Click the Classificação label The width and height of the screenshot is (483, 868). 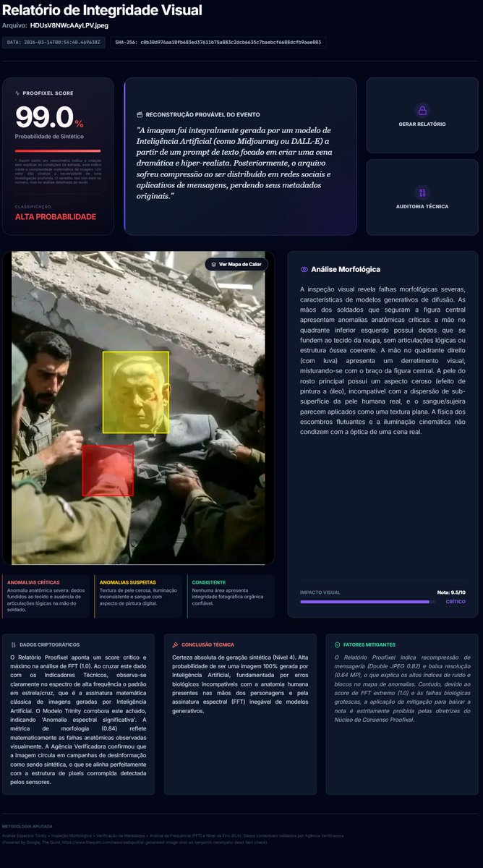[33, 206]
